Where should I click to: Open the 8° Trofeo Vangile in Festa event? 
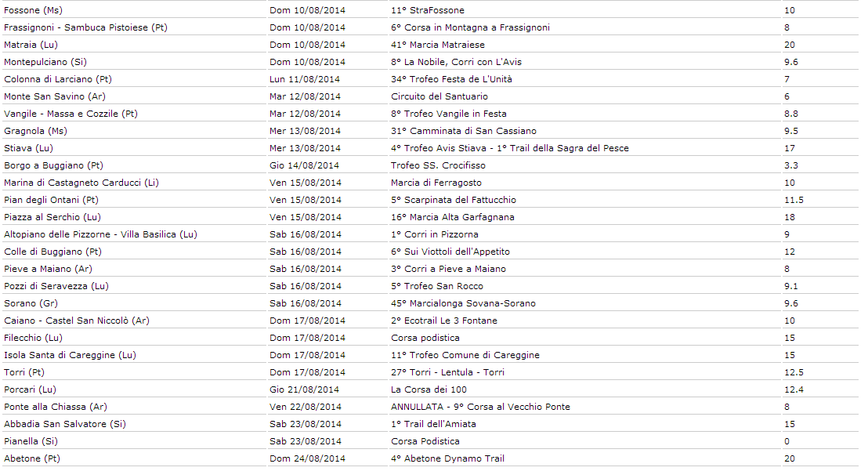click(448, 114)
